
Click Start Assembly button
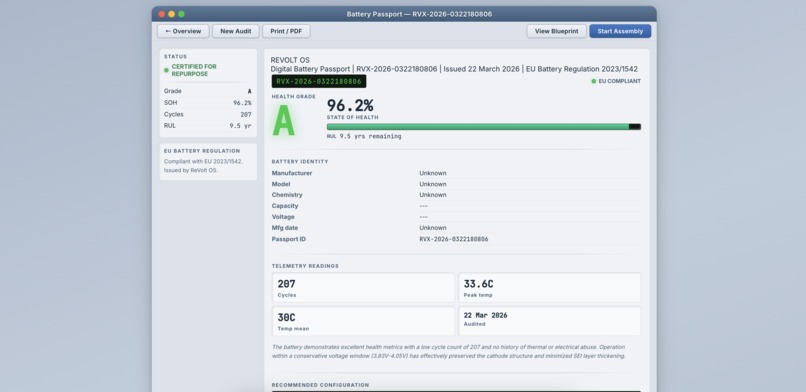pos(620,31)
